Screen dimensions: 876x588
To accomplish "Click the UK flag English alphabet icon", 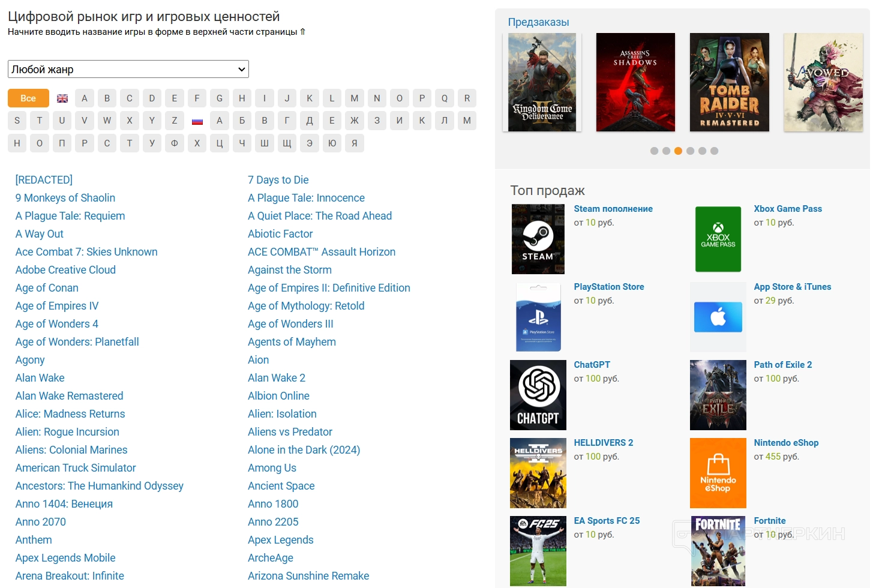I will point(62,98).
